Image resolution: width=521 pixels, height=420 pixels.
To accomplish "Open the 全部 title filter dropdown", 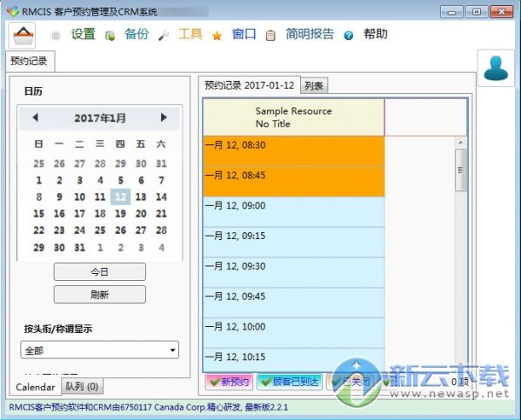I will tap(100, 350).
